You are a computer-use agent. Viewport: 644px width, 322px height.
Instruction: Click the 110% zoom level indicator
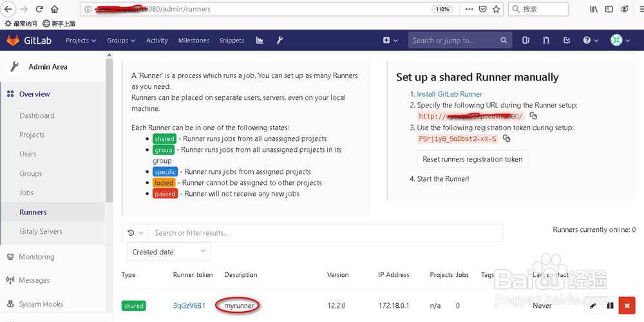[443, 8]
